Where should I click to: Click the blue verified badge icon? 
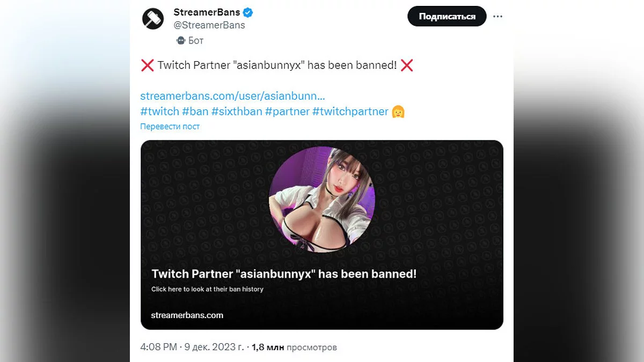tap(248, 12)
